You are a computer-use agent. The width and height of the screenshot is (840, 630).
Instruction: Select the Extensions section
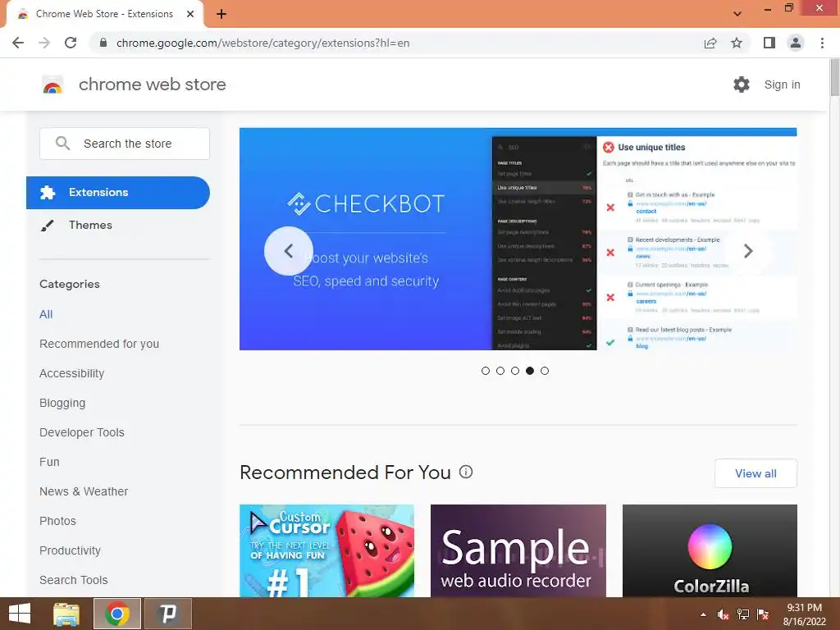(118, 192)
